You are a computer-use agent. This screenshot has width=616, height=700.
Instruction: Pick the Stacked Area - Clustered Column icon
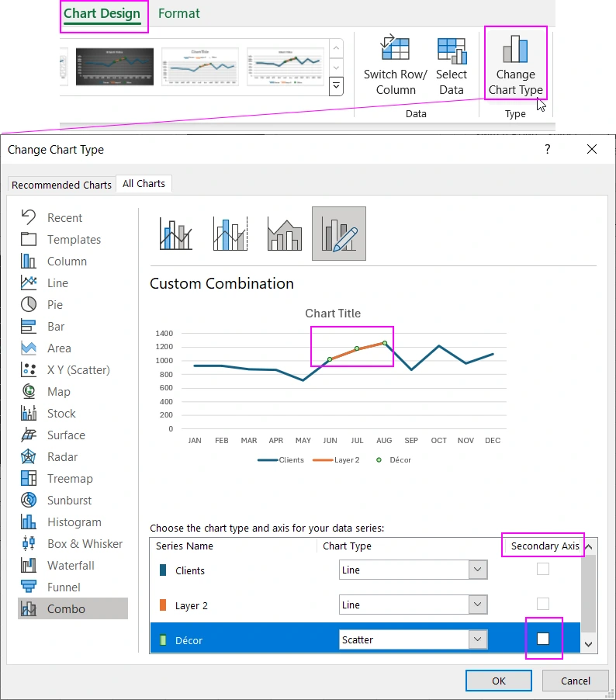(284, 233)
